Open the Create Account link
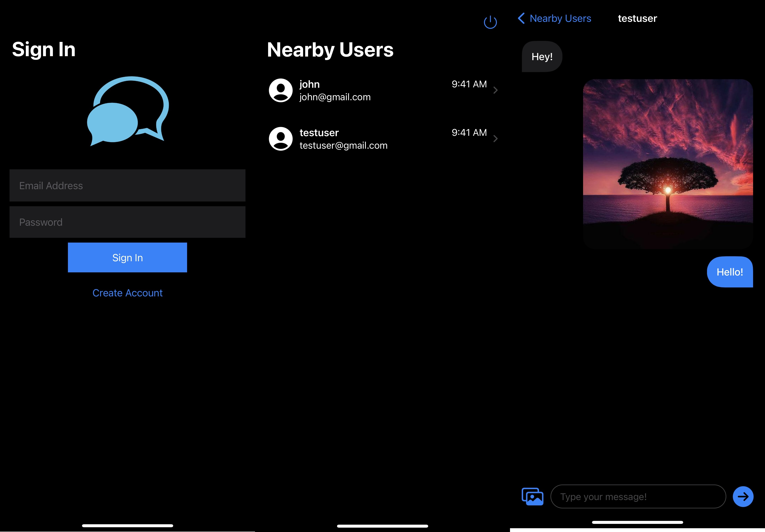This screenshot has width=765, height=532. tap(127, 293)
